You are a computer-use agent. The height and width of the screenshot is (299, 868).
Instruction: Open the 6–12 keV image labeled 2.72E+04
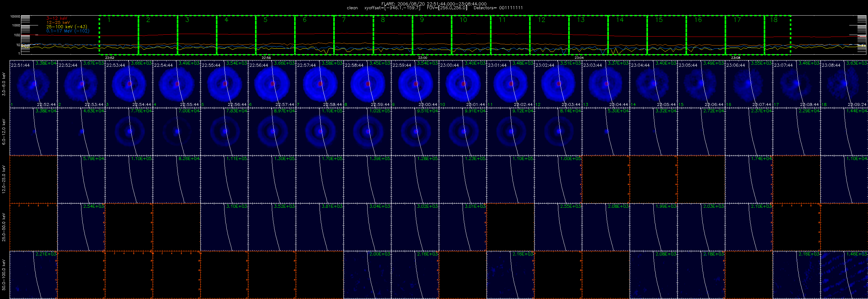pyautogui.click(x=701, y=132)
